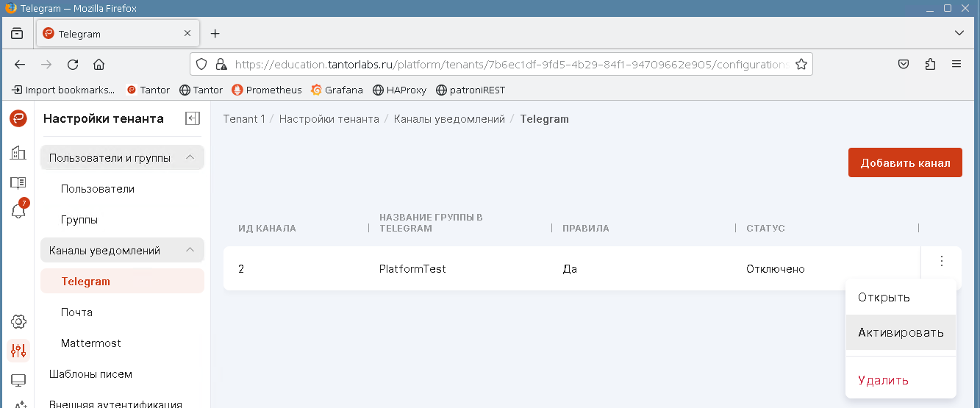980x408 pixels.
Task: Click the Добавить канал button
Action: [x=905, y=162]
